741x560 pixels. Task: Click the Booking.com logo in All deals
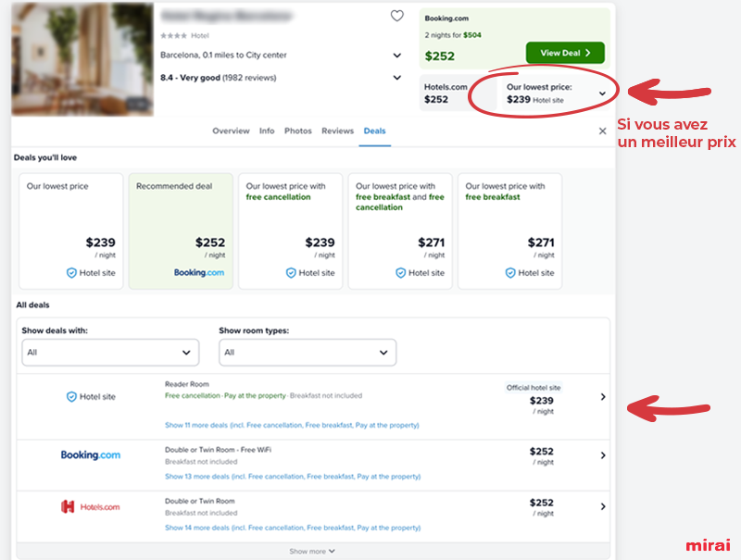click(x=90, y=455)
